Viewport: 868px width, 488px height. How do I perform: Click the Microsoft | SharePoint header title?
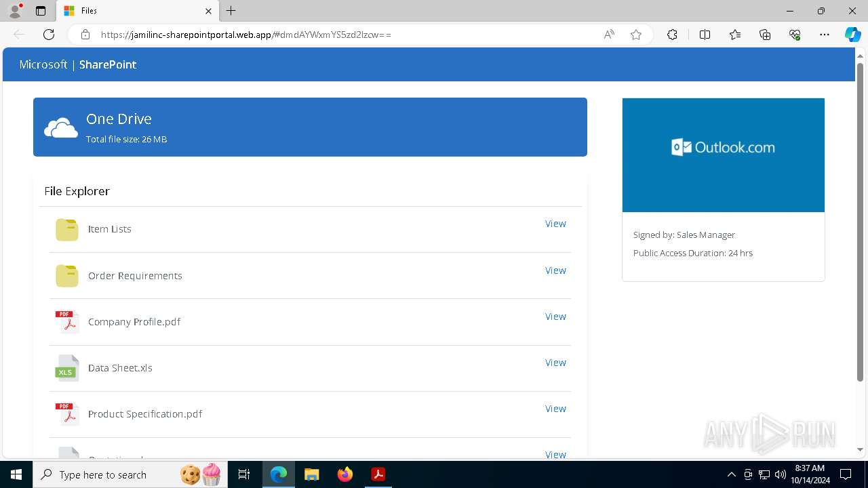tap(78, 64)
